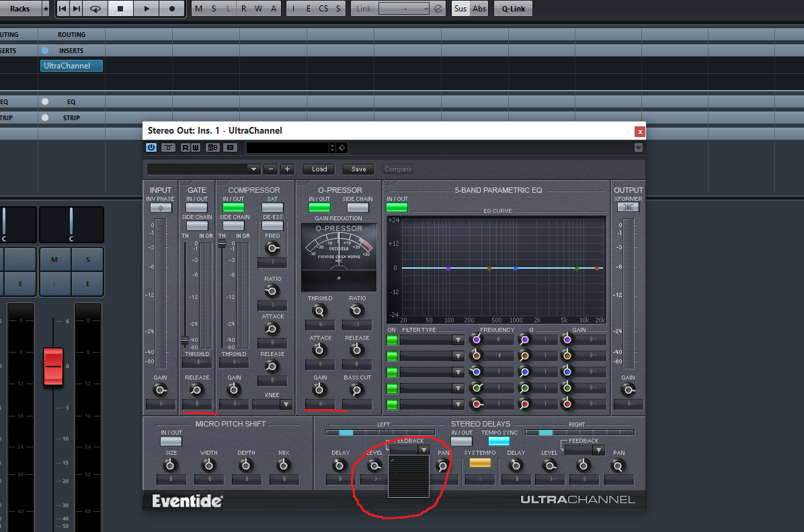The height and width of the screenshot is (532, 804).
Task: Toggle the INV PHASE input button
Action: [x=161, y=208]
